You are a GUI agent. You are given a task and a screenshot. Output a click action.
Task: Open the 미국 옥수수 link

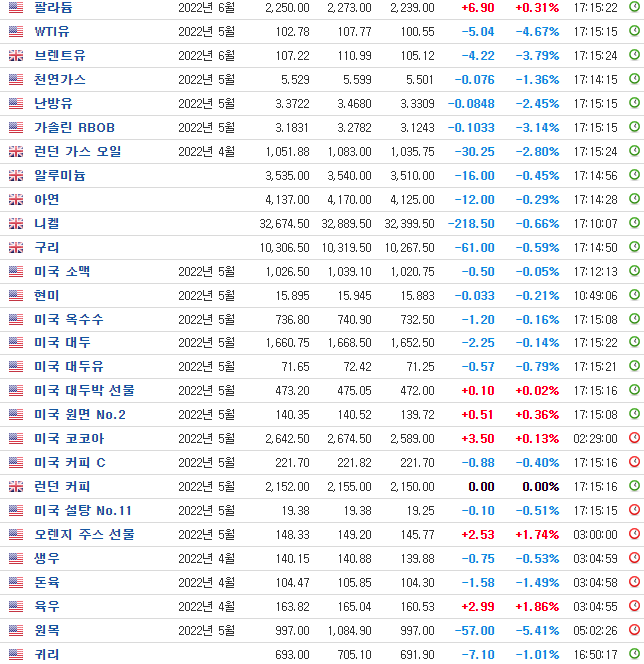tap(69, 319)
